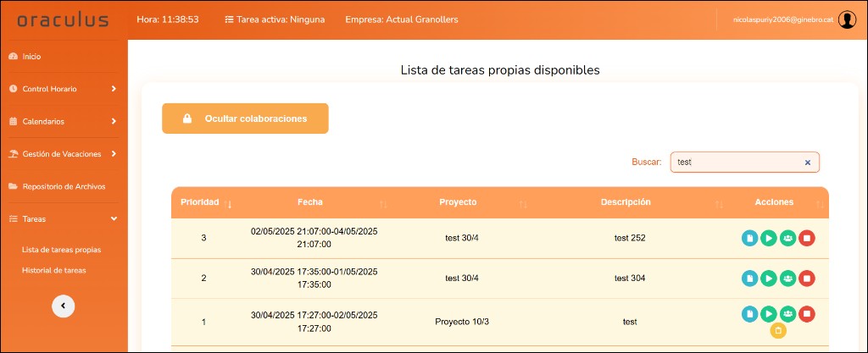This screenshot has height=353, width=868.
Task: Start the test 252 task with play icon
Action: 768,238
